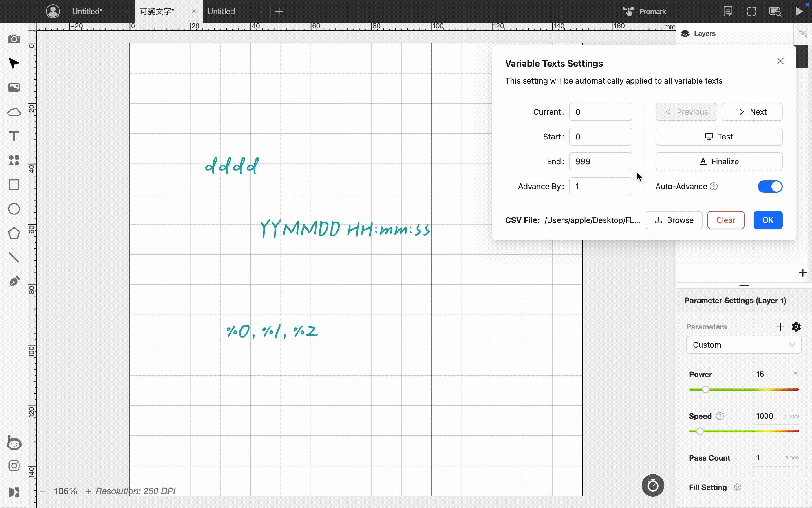Viewport: 812px width, 508px height.
Task: Zoom in with the plus button
Action: [88, 491]
